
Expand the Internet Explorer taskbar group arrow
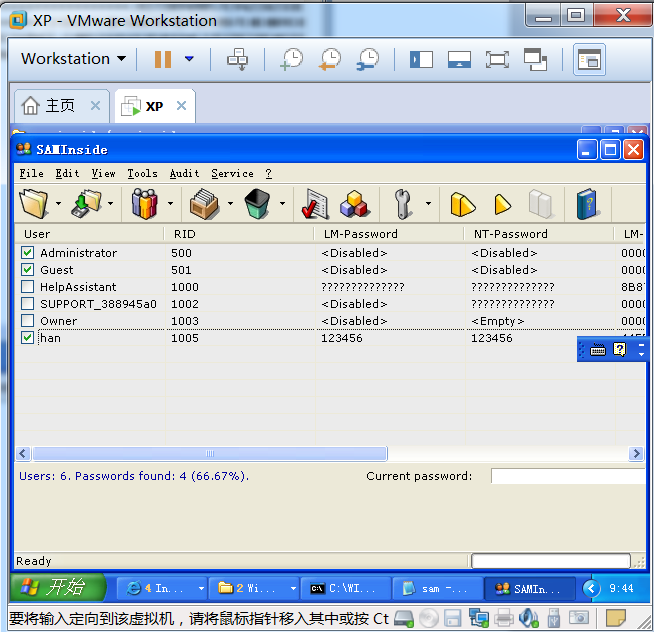tap(201, 589)
